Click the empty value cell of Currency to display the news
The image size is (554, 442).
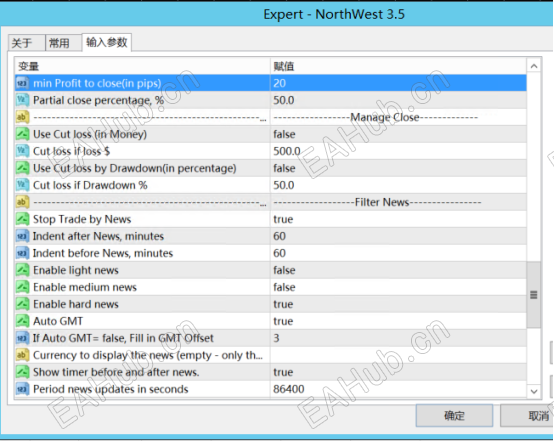tap(399, 355)
